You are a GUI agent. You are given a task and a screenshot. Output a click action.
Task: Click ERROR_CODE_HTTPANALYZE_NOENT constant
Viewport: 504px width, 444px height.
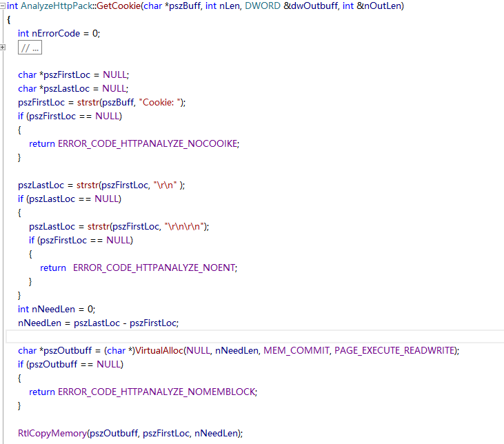pyautogui.click(x=154, y=268)
